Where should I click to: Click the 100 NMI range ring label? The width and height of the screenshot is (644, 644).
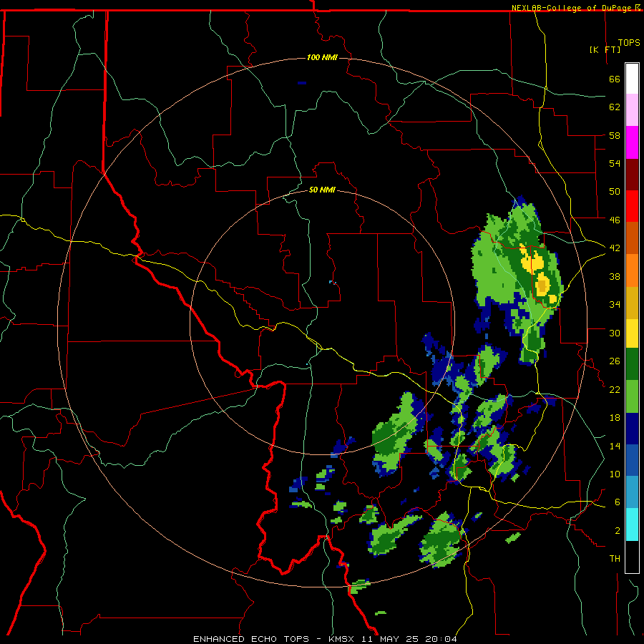click(x=322, y=57)
